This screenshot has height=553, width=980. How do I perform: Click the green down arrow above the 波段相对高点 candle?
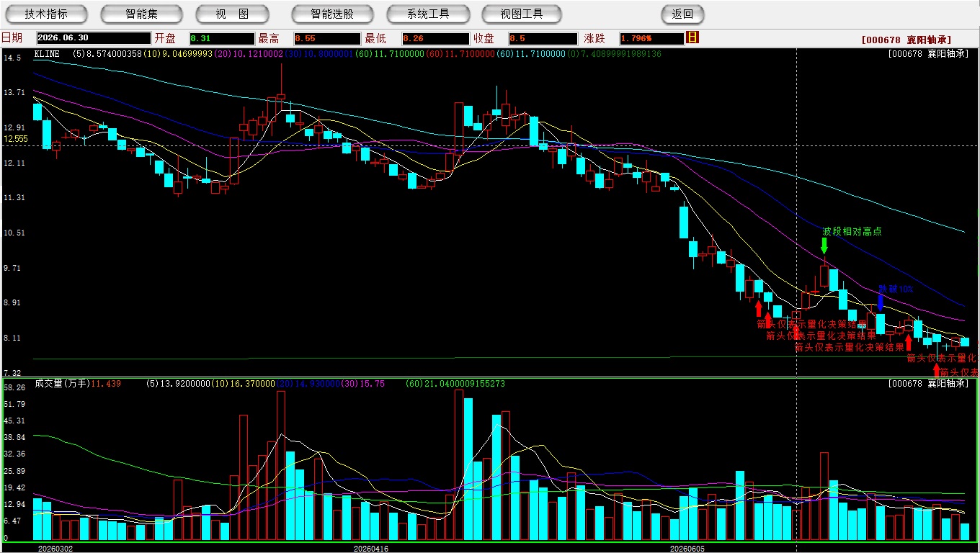coord(824,246)
